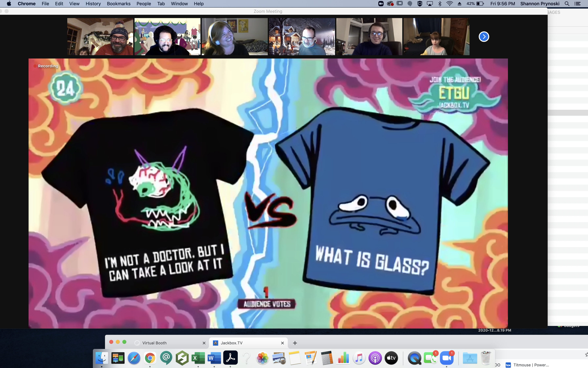Open a new Chrome tab with plus
Image resolution: width=588 pixels, height=368 pixels.
(295, 343)
